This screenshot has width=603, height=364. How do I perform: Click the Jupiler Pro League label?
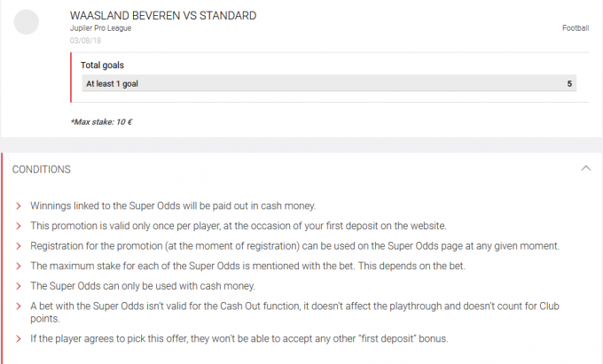100,28
